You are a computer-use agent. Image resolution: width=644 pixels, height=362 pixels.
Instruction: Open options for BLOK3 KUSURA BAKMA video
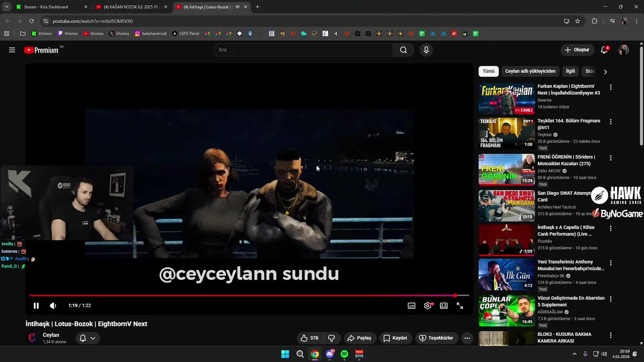click(x=611, y=335)
